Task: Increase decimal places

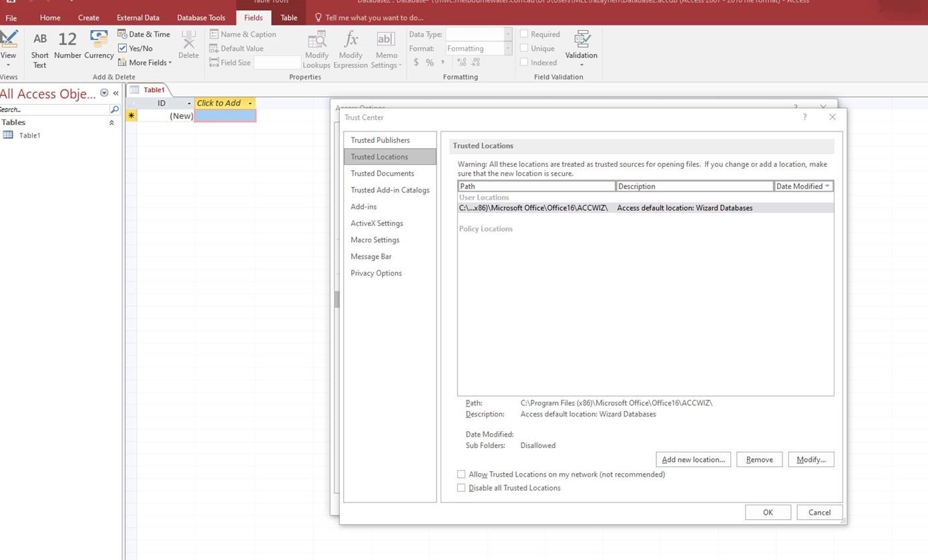Action: pyautogui.click(x=461, y=62)
